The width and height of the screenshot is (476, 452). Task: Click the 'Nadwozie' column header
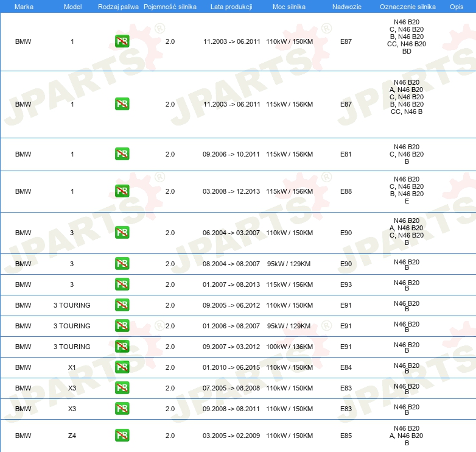click(x=346, y=6)
